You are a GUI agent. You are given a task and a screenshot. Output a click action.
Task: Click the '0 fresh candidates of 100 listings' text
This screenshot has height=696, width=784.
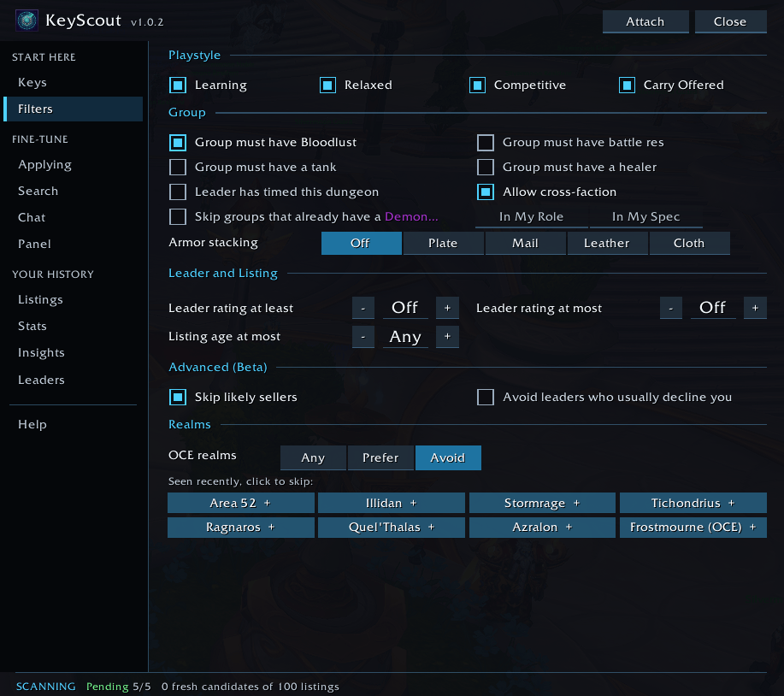coord(250,687)
